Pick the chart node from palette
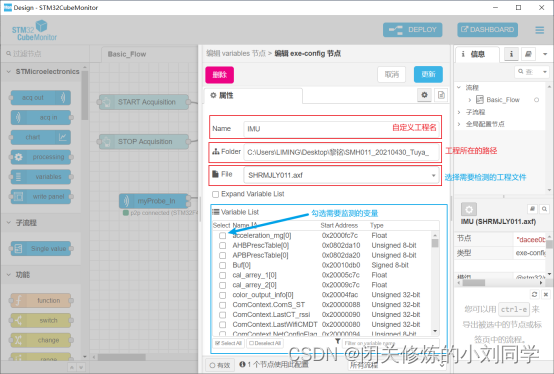554x374 pixels. (x=41, y=137)
